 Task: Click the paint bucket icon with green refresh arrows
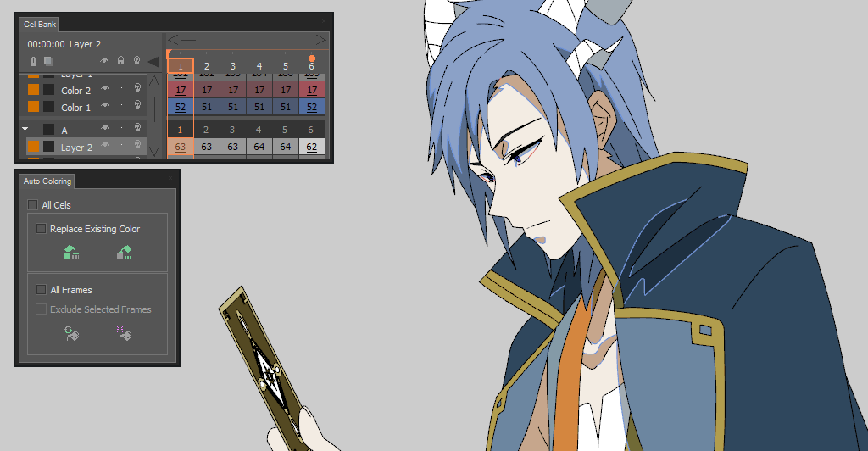point(71,333)
